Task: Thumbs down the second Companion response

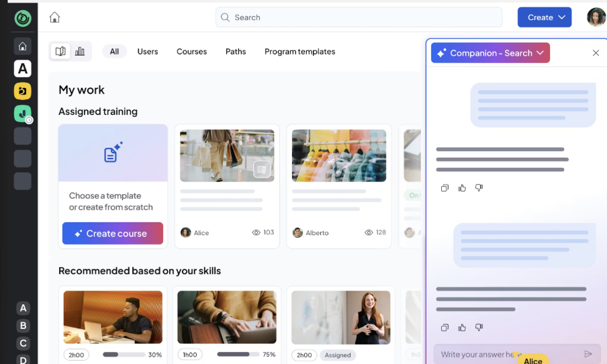Action: pos(479,328)
